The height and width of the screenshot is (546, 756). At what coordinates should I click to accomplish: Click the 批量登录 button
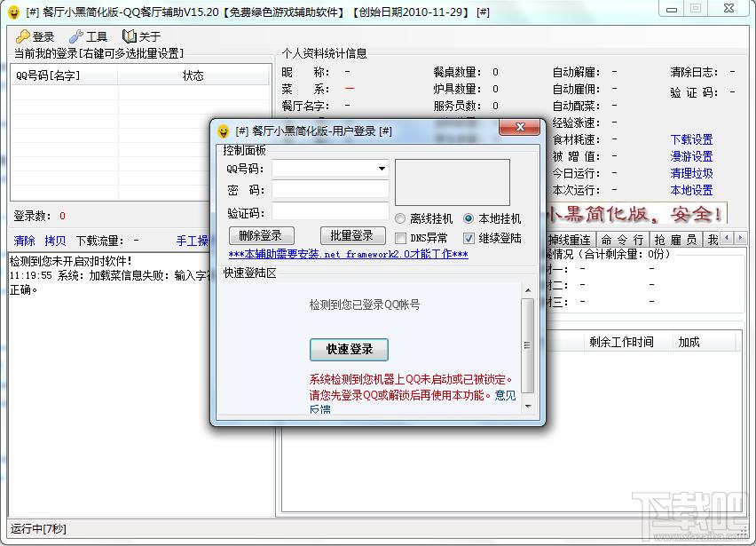tap(352, 235)
